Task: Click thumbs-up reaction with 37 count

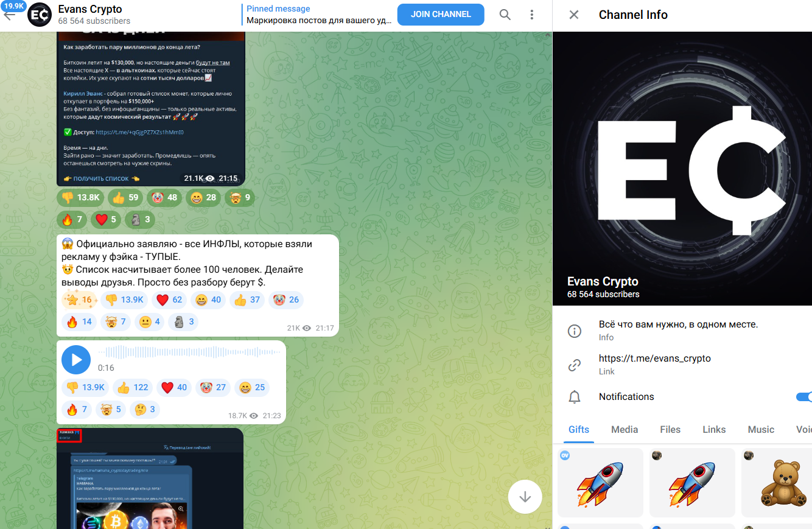Action: (x=247, y=300)
